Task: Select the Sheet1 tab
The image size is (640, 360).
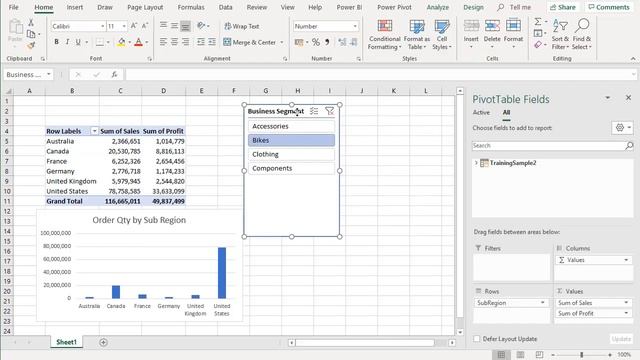Action: (66, 342)
